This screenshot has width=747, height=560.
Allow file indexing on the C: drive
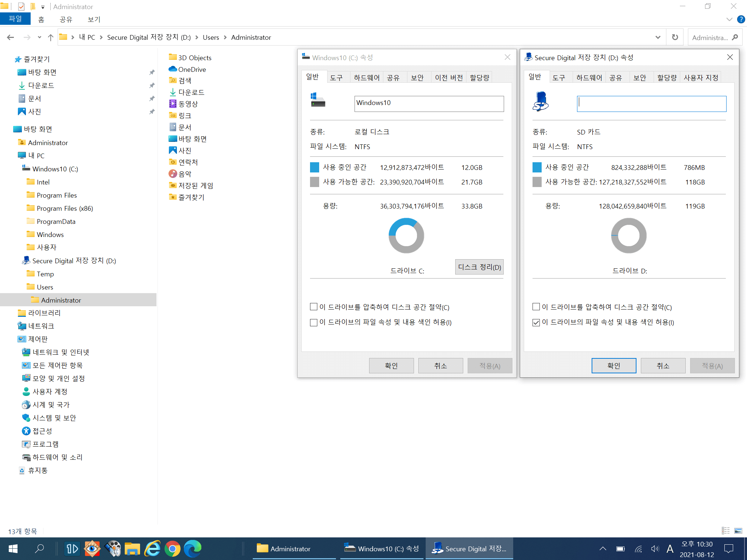(x=314, y=322)
